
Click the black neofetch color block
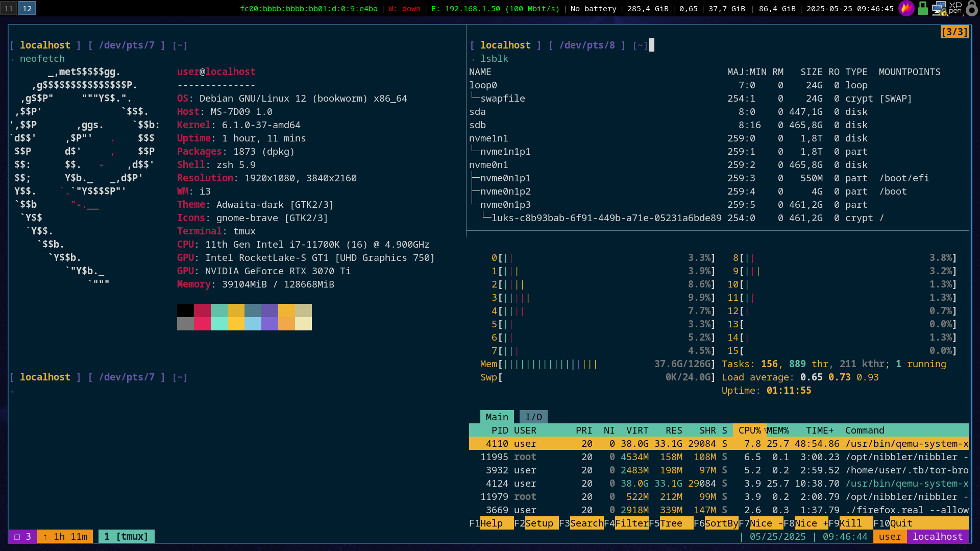coord(185,310)
